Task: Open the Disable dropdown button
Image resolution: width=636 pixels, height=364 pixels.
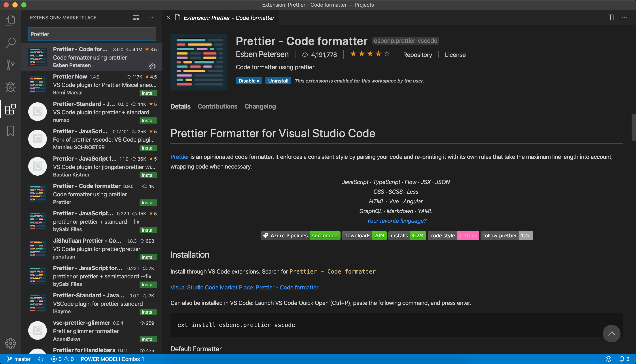Action: point(248,81)
